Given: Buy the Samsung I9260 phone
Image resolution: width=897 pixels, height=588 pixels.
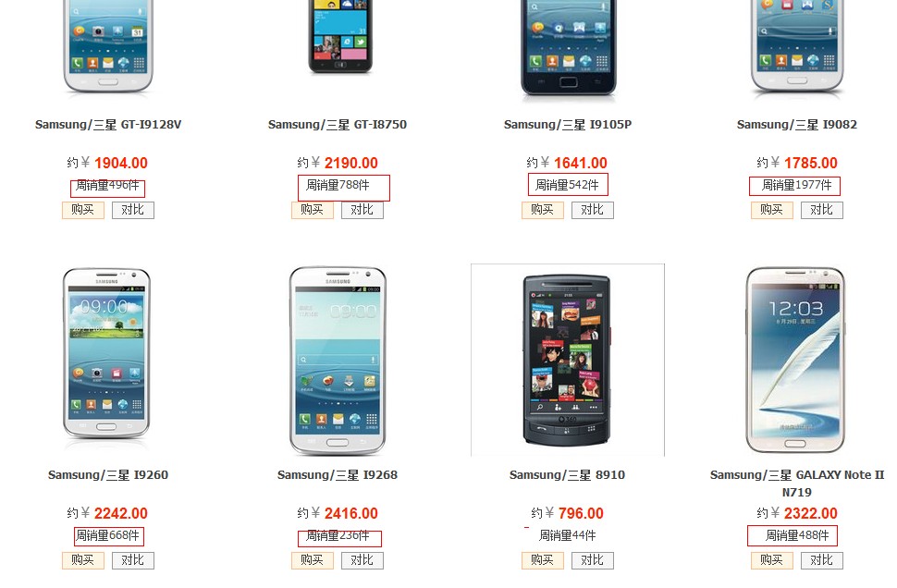Looking at the screenshot, I should tap(83, 560).
